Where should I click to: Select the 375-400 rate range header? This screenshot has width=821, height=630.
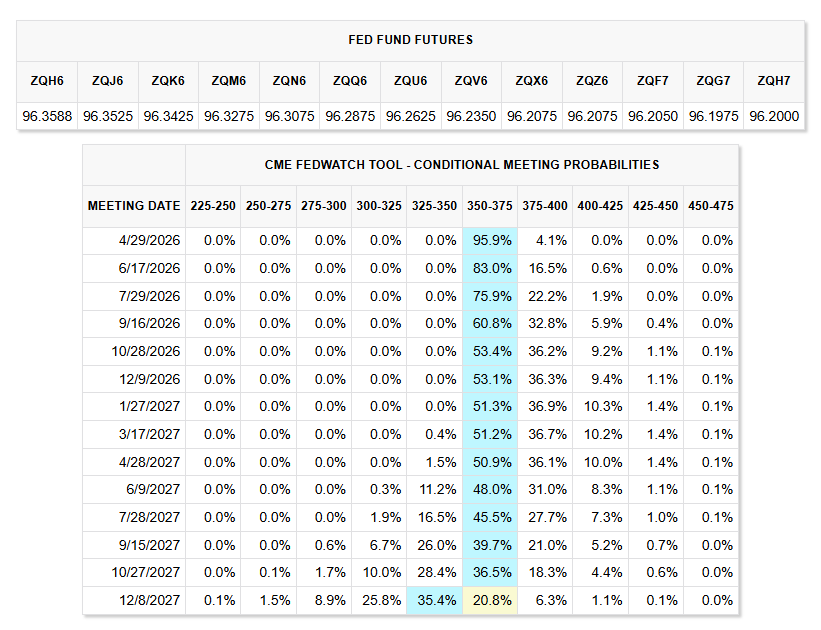point(545,206)
